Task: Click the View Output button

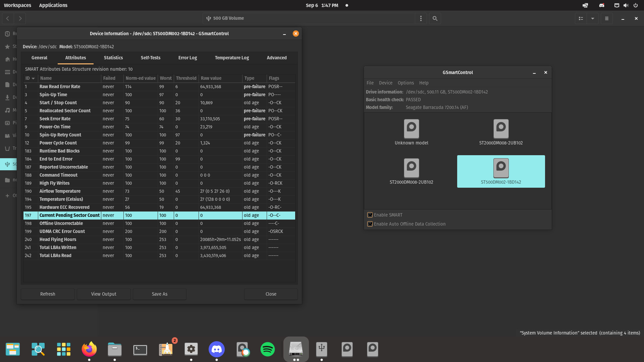Action: click(104, 294)
